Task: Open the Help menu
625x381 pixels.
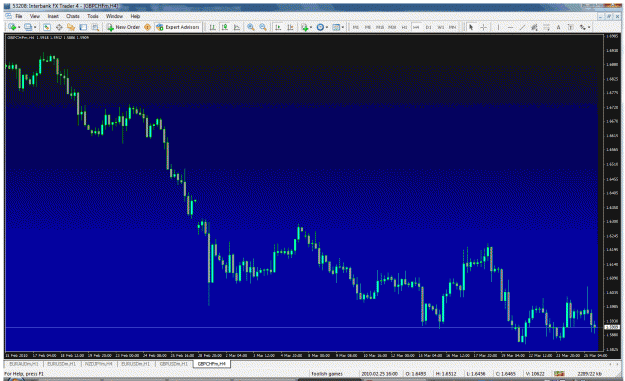Action: coord(136,16)
